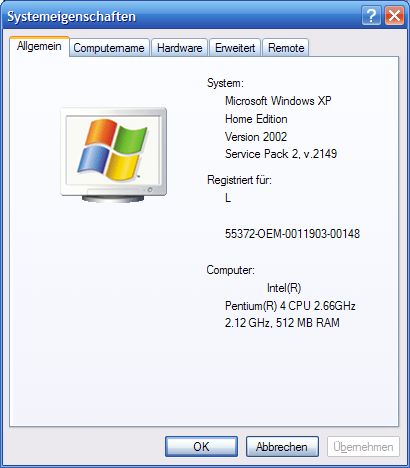Click the Windows XP logo monitor image
This screenshot has height=468, width=410.
113,154
